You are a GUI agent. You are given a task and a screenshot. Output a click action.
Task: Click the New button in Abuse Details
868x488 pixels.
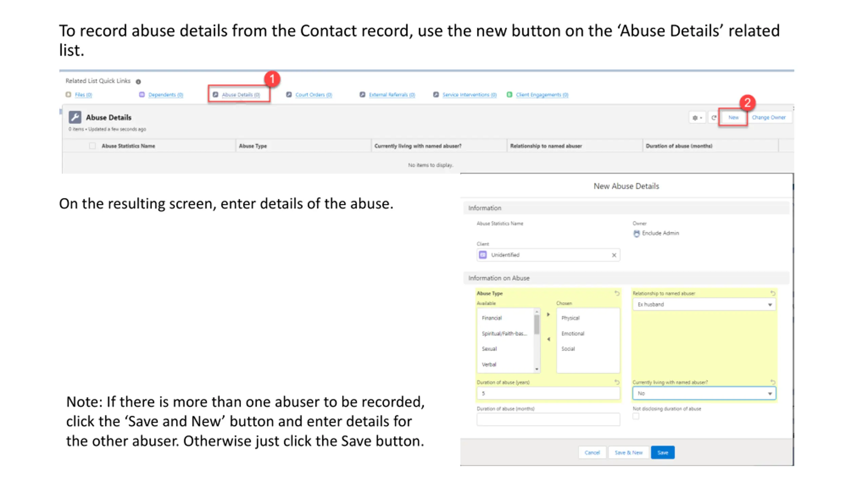(733, 118)
